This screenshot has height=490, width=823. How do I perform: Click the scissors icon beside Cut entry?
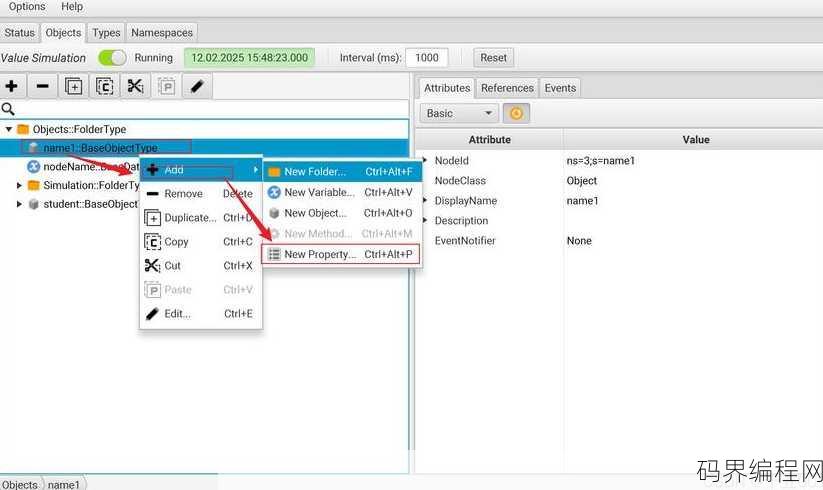click(x=152, y=265)
